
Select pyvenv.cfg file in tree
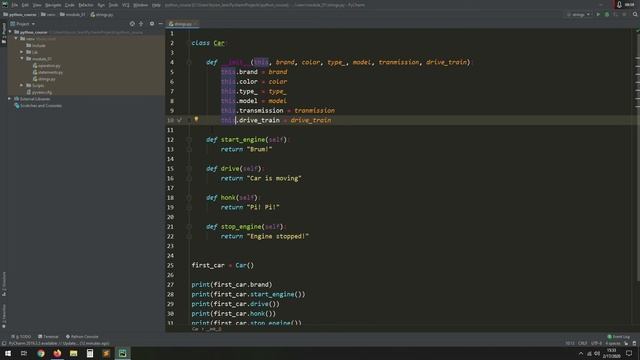point(39,92)
